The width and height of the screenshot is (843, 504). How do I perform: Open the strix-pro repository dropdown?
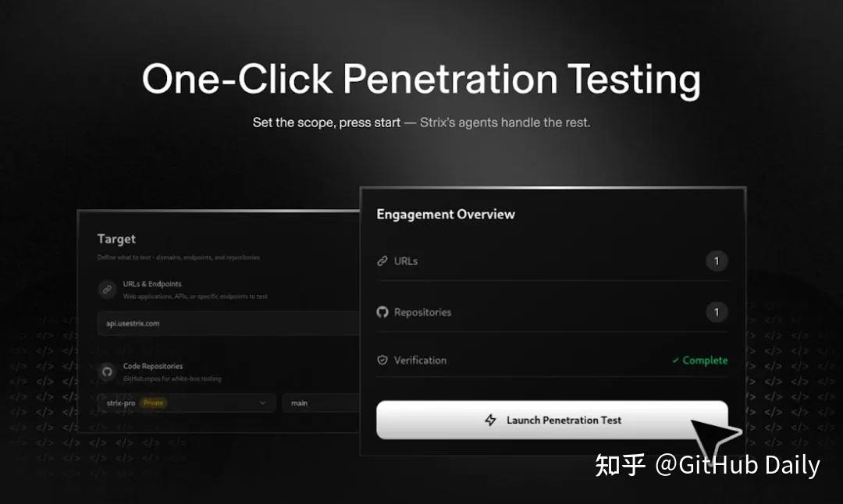click(187, 403)
